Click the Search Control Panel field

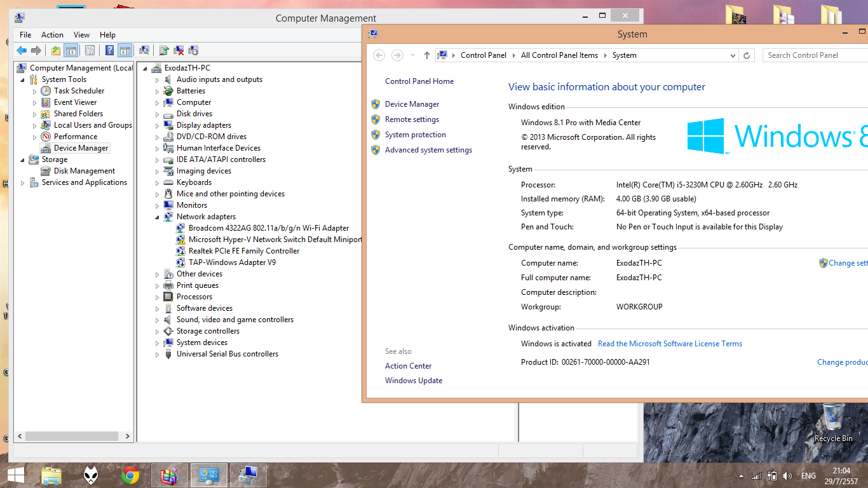tap(815, 55)
